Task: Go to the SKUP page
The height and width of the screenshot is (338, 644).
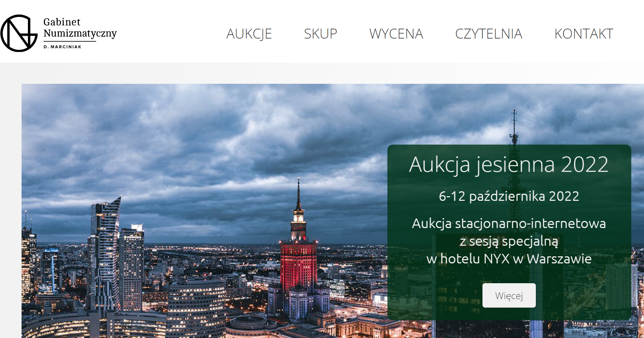Action: coord(321,34)
